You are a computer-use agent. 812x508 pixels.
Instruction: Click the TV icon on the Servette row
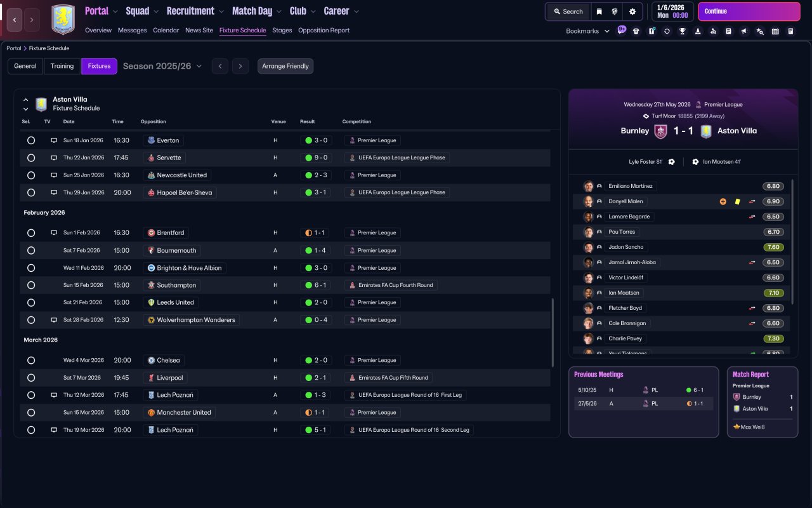54,157
